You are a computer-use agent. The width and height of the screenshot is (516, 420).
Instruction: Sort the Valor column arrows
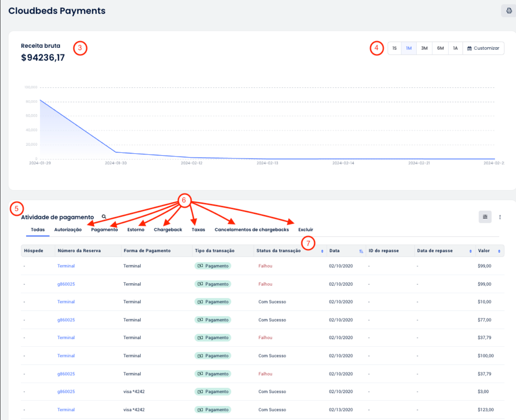coord(499,251)
